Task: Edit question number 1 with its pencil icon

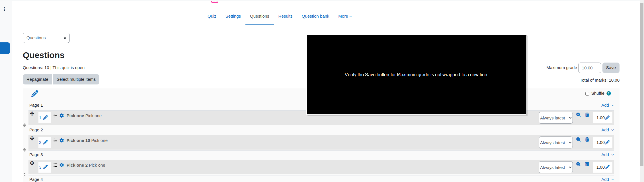Action: 46,118
